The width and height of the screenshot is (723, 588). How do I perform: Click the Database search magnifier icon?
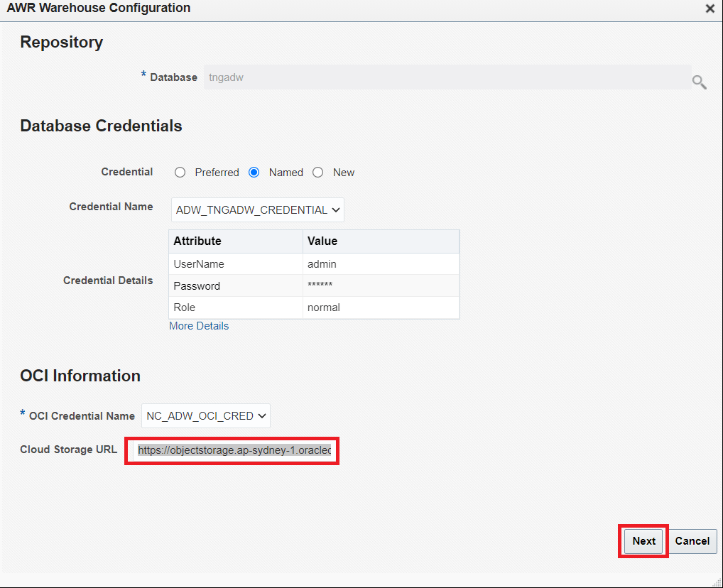click(x=699, y=82)
